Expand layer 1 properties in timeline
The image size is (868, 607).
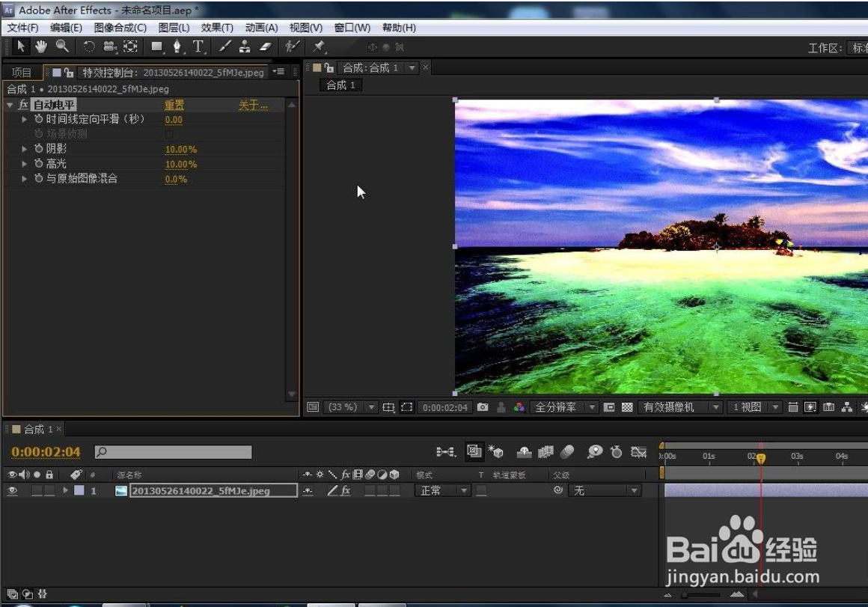[x=65, y=491]
